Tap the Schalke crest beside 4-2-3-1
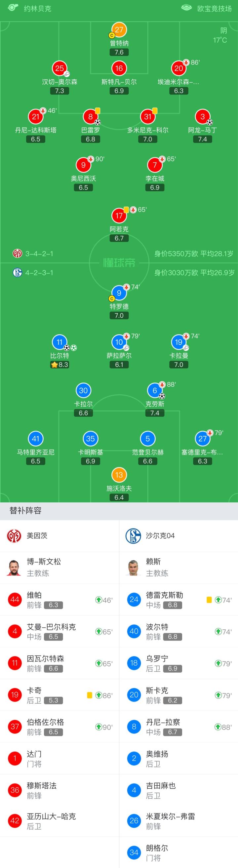This screenshot has height=868, width=238. [17, 272]
